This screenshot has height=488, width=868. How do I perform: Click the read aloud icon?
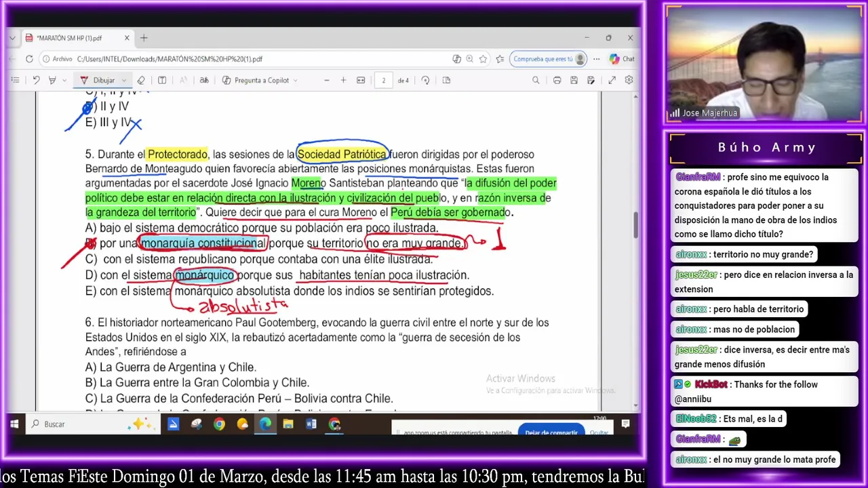pos(183,80)
